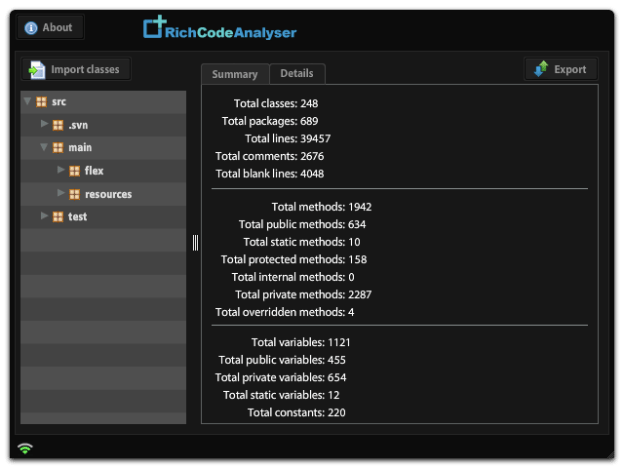Image resolution: width=624 pixels, height=468 pixels.
Task: Open the About button
Action: tap(50, 27)
